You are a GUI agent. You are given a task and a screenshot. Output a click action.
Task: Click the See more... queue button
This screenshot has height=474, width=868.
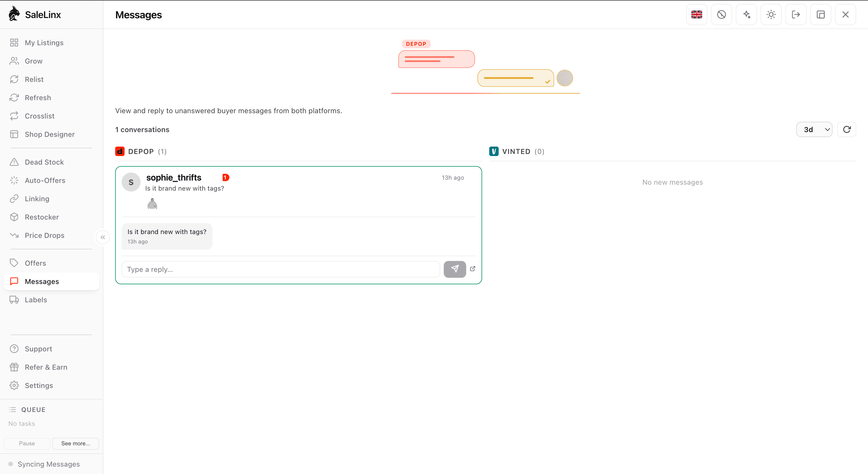[x=76, y=443]
